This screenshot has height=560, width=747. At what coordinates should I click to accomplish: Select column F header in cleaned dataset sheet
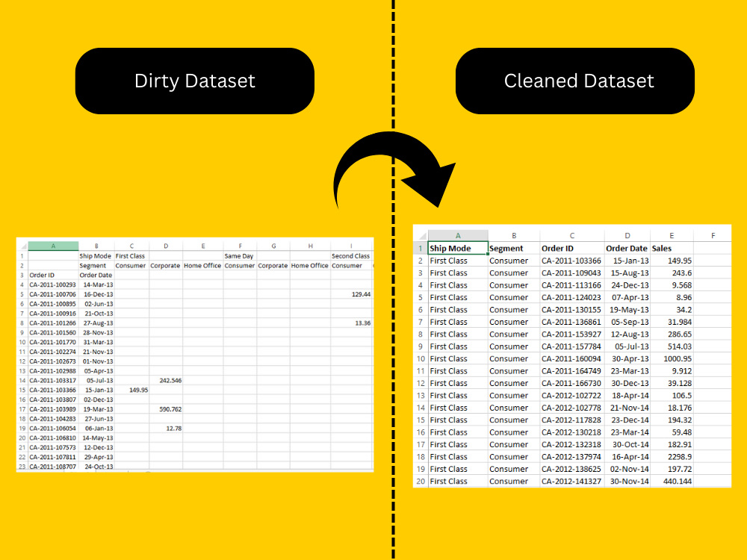click(x=713, y=236)
